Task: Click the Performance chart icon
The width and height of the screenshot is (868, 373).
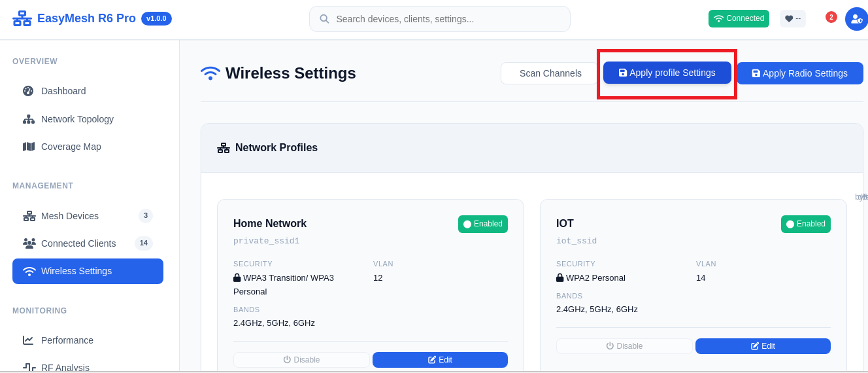Action: 28,340
